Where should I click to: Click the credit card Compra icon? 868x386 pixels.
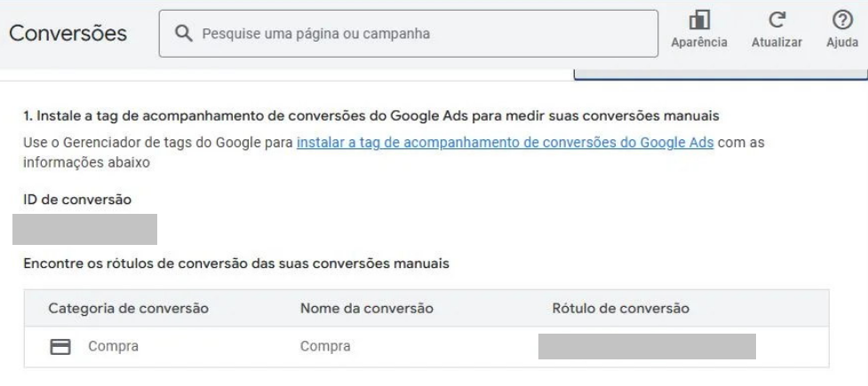pyautogui.click(x=60, y=346)
